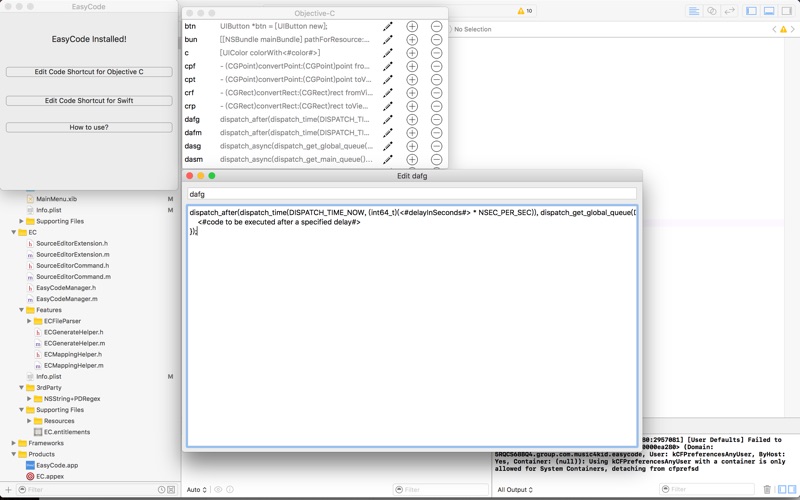The width and height of the screenshot is (800, 500).
Task: Select the bun row code text
Action: [294, 39]
